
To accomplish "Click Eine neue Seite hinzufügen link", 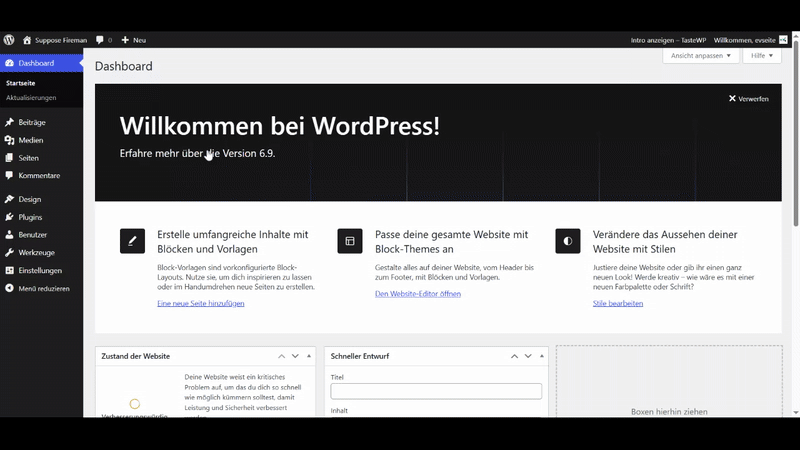I will (x=201, y=303).
